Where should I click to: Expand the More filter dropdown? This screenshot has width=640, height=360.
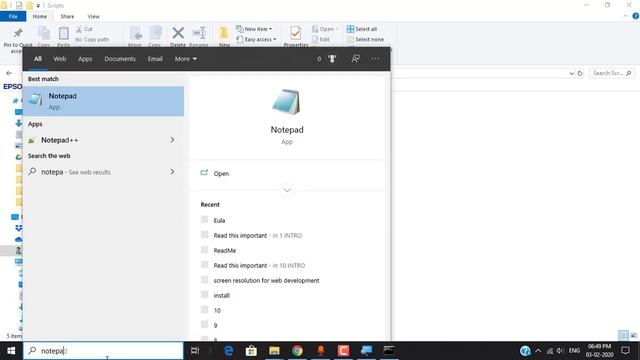tap(186, 59)
